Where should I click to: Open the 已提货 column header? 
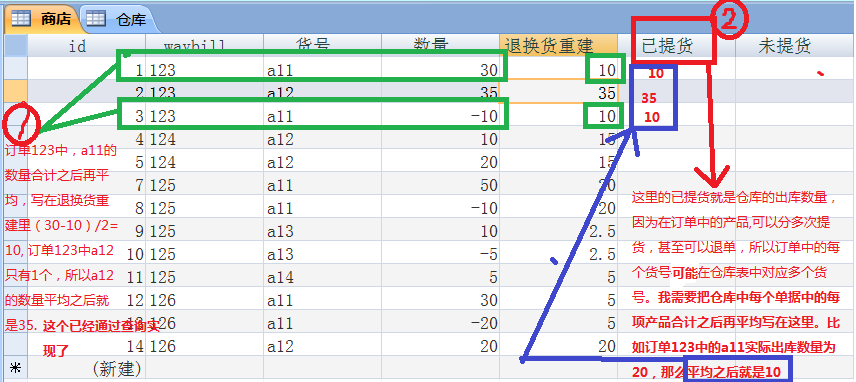point(676,46)
